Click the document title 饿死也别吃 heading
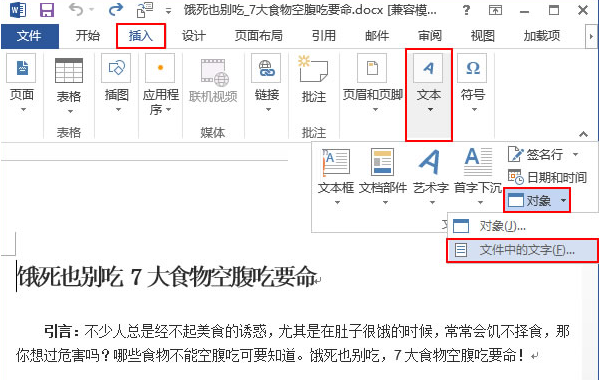 pyautogui.click(x=167, y=277)
